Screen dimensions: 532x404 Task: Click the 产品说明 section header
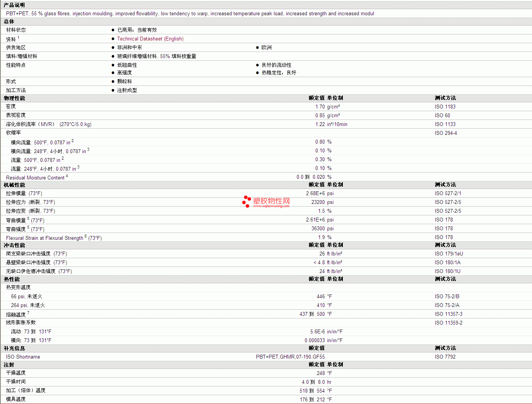pyautogui.click(x=14, y=5)
